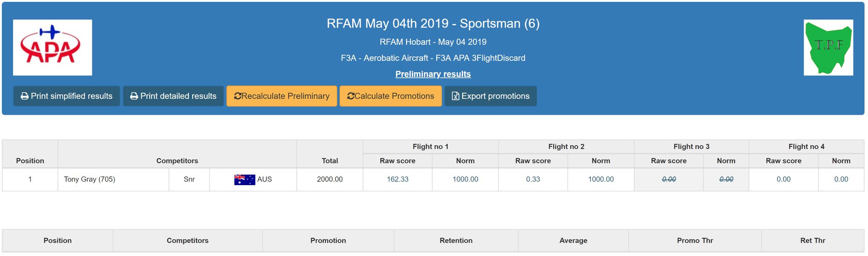
Task: Click the Promo Thr column header
Action: 694,241
